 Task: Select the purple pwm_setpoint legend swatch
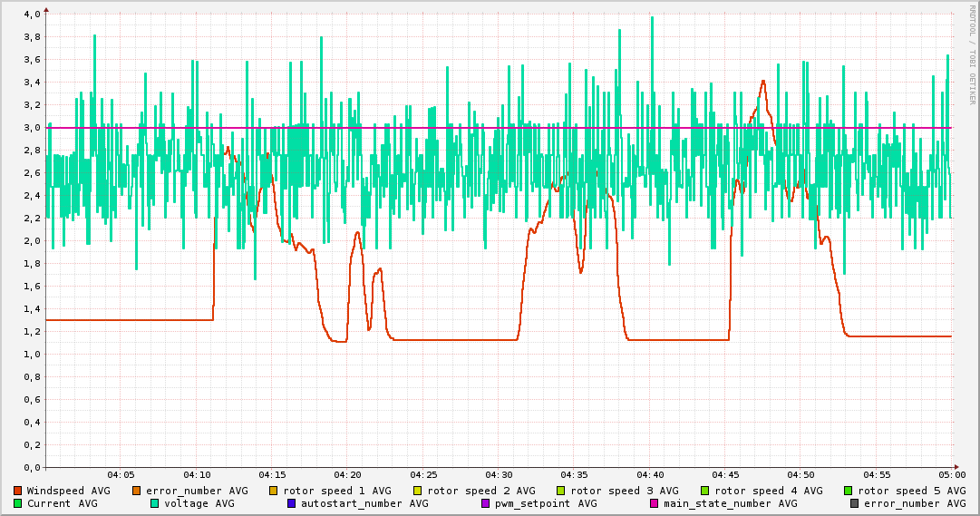485,503
